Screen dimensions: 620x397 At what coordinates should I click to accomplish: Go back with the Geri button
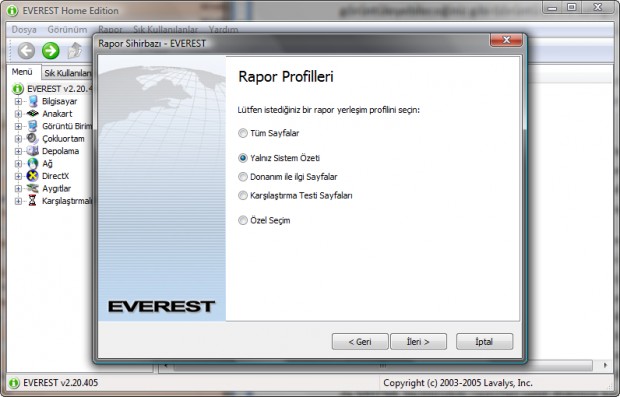[360, 342]
